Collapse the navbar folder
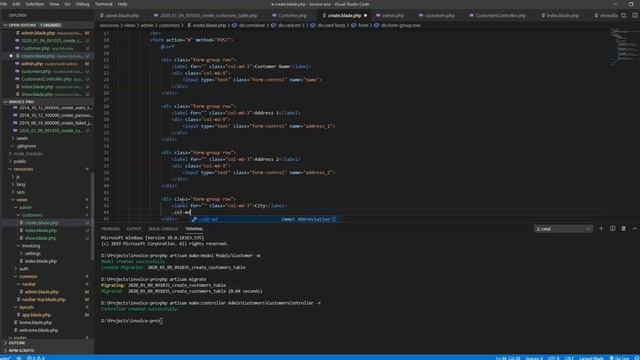Image resolution: width=640 pixels, height=360 pixels. (x=29, y=284)
